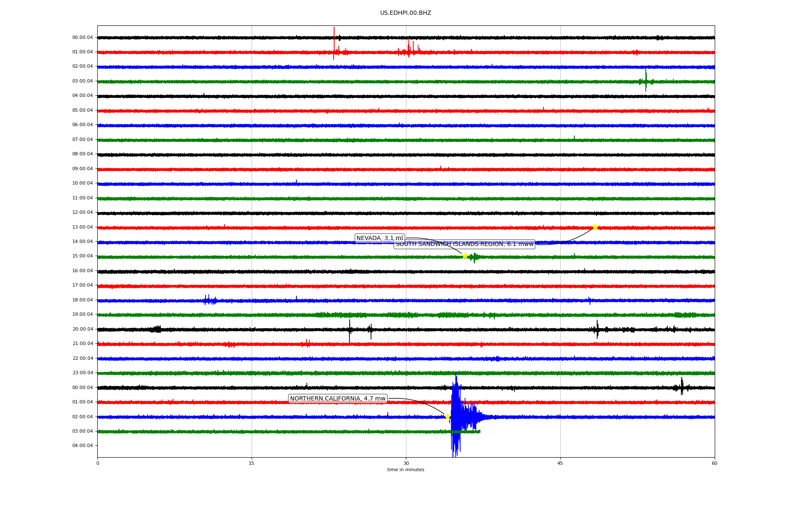Click the Nevada event star marker
This screenshot has width=812, height=508.
465,256
